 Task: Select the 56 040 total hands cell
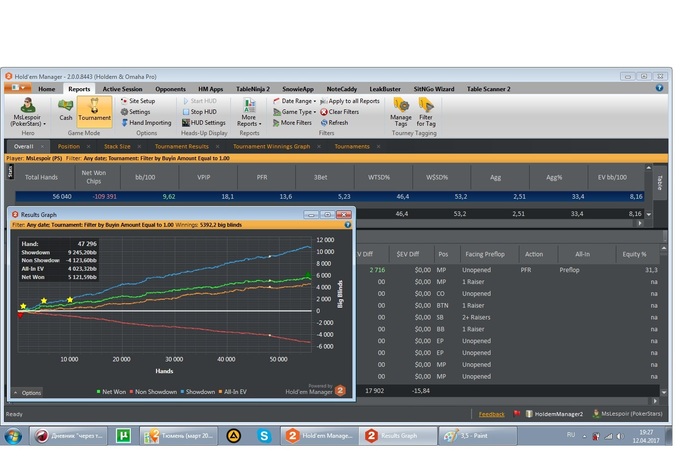45,196
